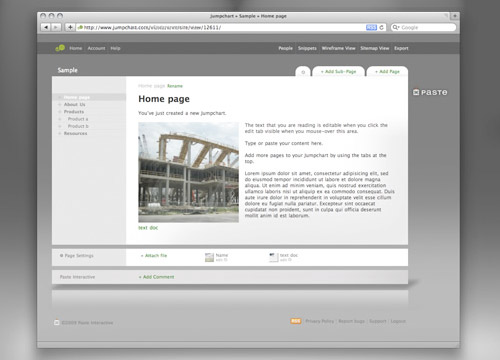This screenshot has width=500, height=360.
Task: Open the Name image attachment icon
Action: pos(209,257)
